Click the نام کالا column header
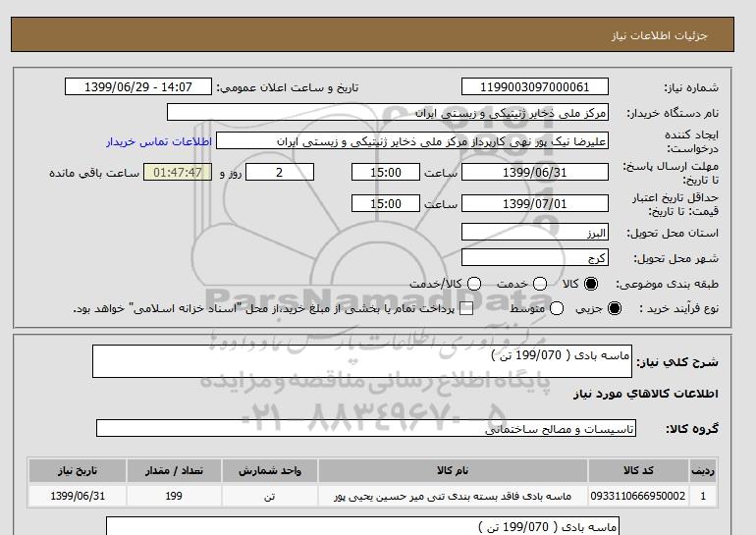The width and height of the screenshot is (756, 535). tap(453, 471)
